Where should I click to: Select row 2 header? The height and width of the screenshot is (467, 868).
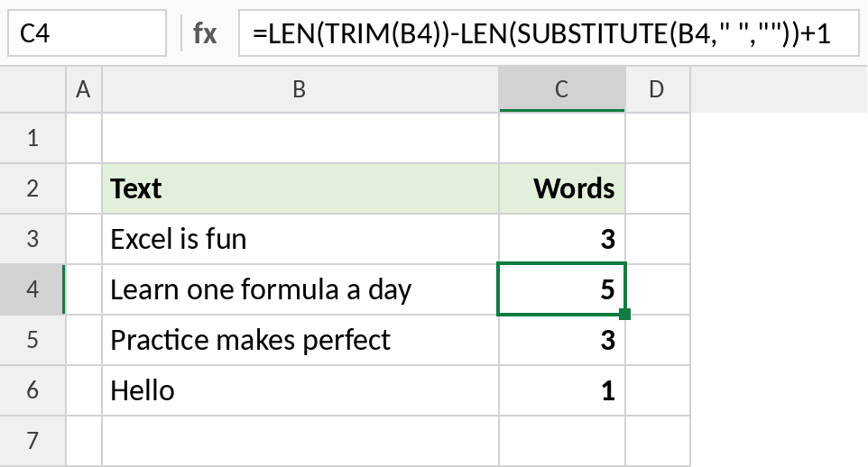(x=32, y=188)
